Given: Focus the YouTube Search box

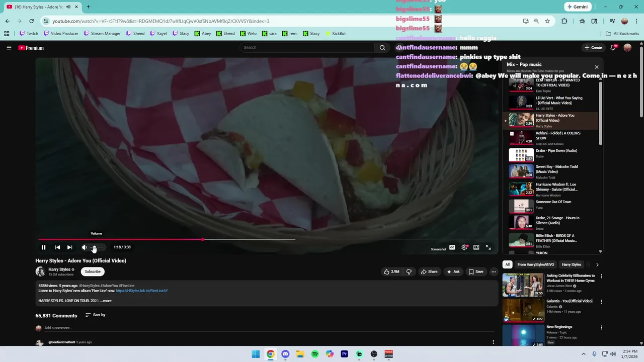Looking at the screenshot, I should coord(307,47).
